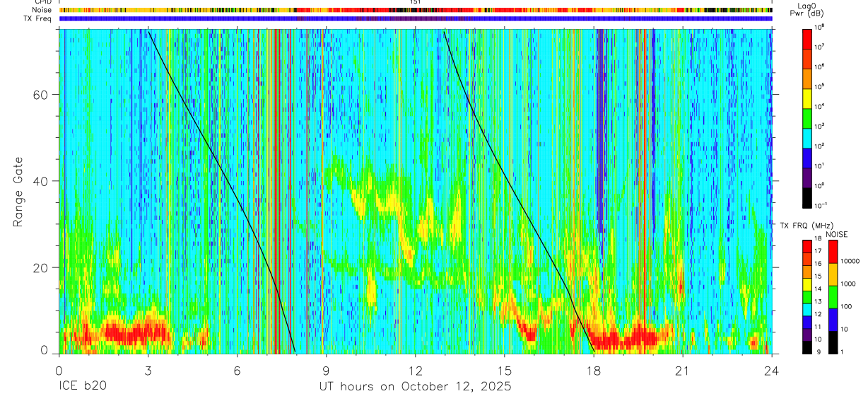
Task: Click the x-axis tick label 3
Action: pos(148,370)
